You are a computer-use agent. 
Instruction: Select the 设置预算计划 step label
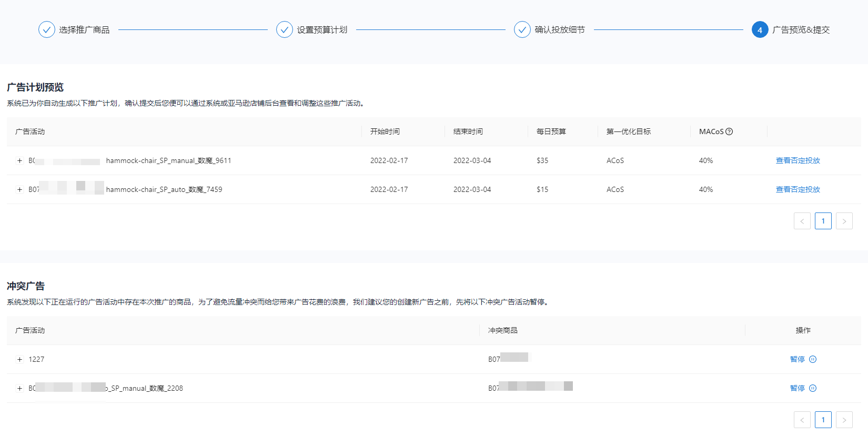tap(322, 30)
